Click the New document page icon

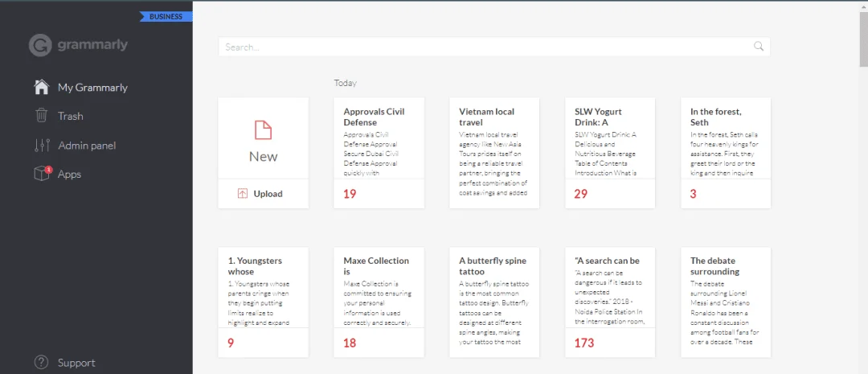click(x=263, y=130)
